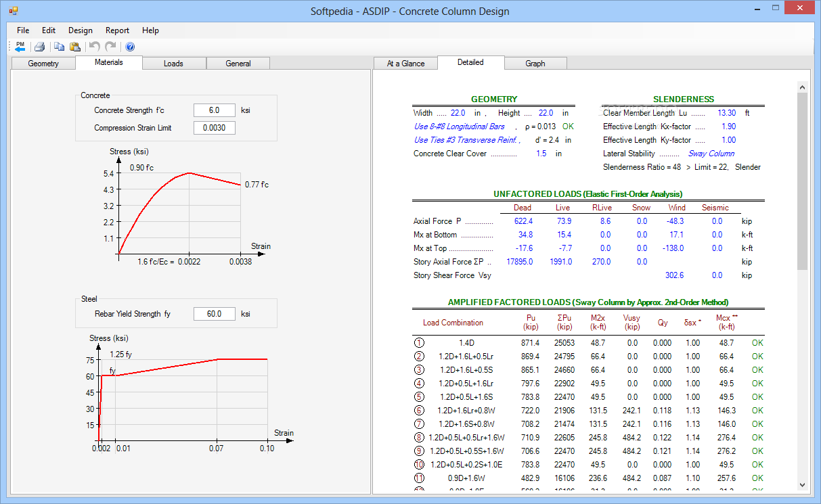Click the Kx-factor value 1.90

(729, 127)
